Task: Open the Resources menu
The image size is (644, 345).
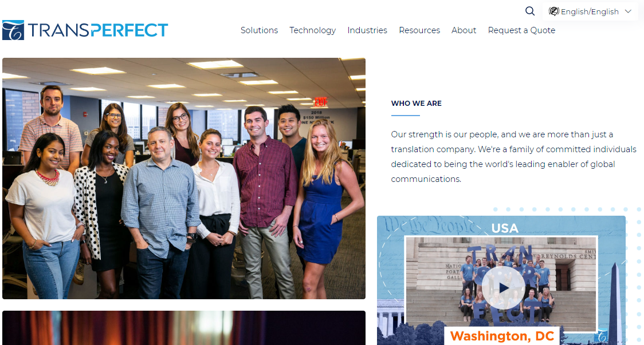Action: pos(419,30)
